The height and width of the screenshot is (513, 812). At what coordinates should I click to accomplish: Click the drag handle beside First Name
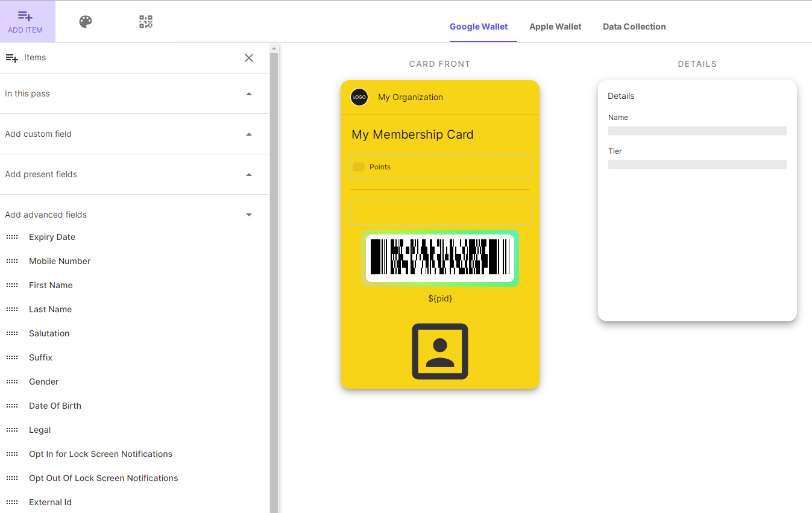click(x=12, y=285)
